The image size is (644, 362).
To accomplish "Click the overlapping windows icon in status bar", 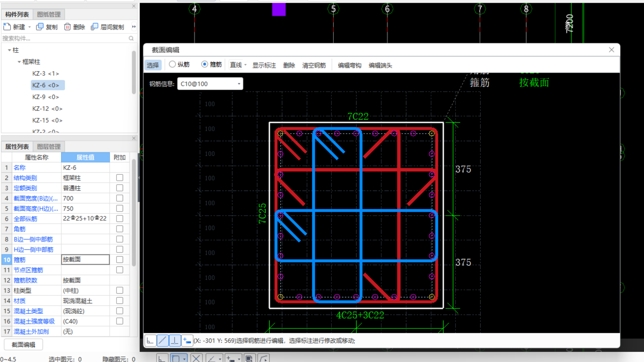I will pos(249,358).
